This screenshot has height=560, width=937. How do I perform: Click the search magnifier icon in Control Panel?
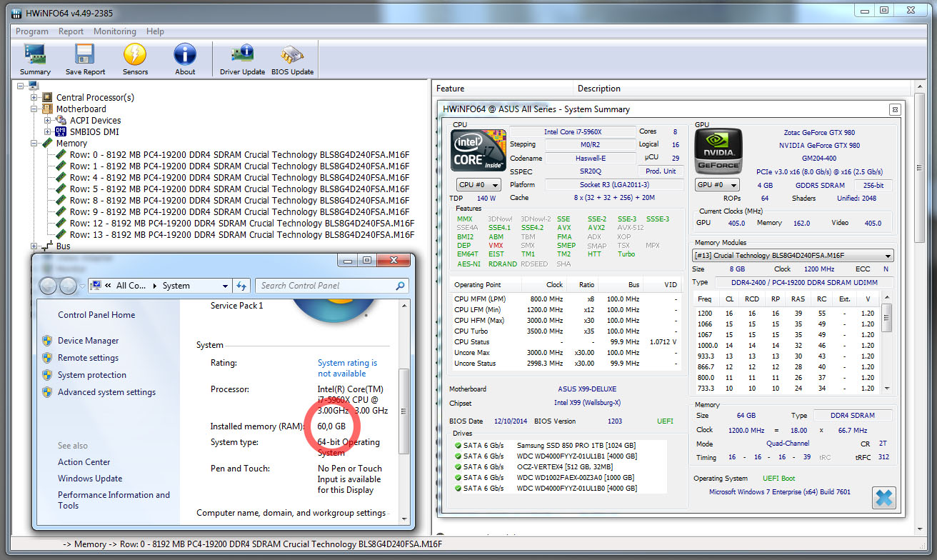400,286
